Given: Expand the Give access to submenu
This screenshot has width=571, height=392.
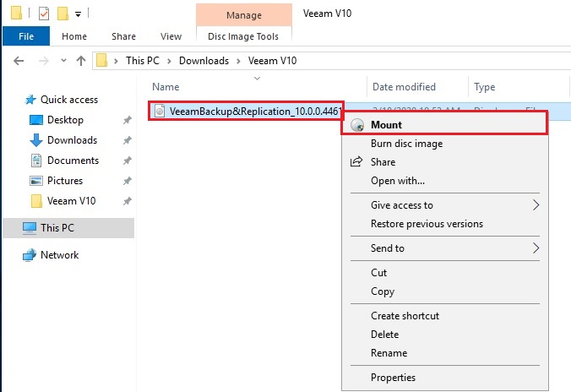Looking at the screenshot, I should pyautogui.click(x=445, y=205).
